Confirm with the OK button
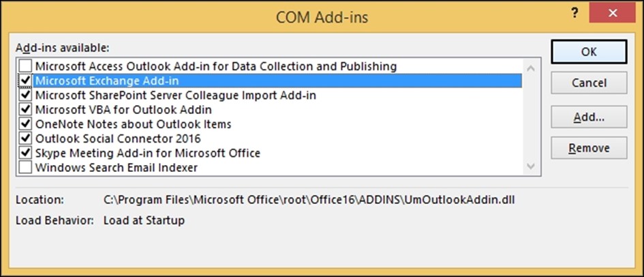This screenshot has width=644, height=277. tap(589, 52)
